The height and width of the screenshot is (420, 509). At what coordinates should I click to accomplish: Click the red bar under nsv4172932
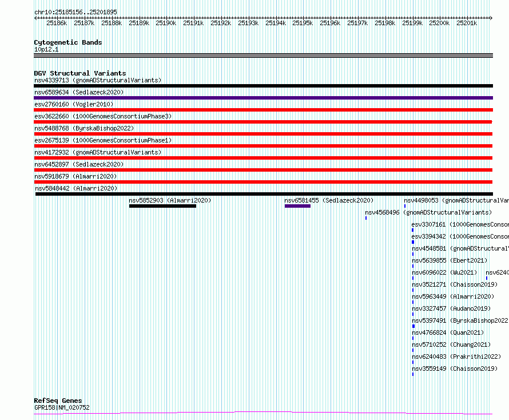(x=263, y=158)
